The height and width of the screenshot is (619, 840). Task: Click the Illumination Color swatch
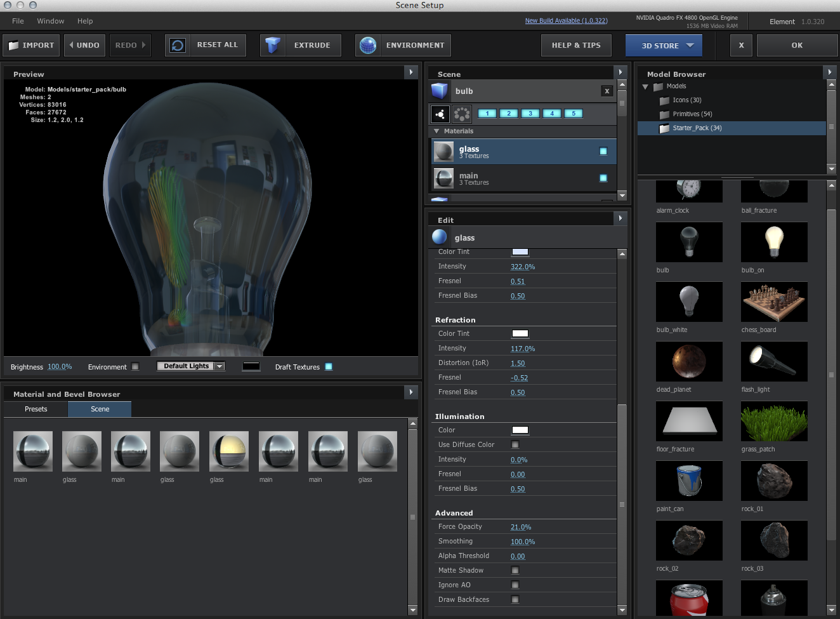tap(520, 430)
